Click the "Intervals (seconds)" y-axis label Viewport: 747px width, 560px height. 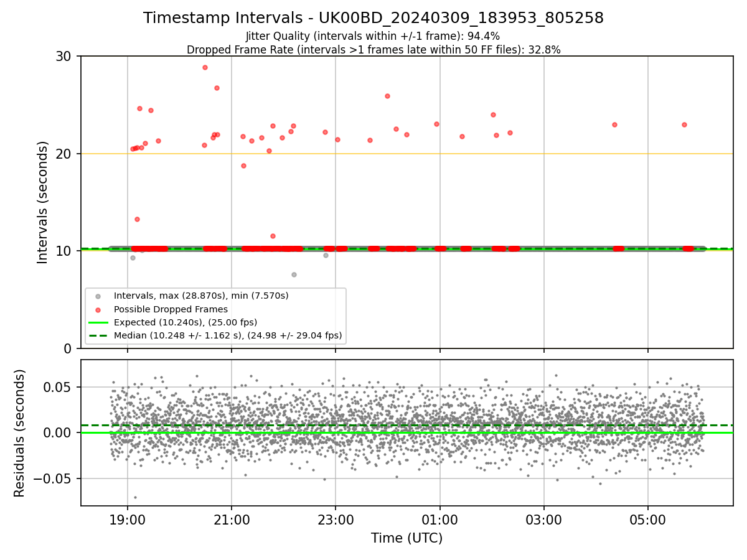[43, 202]
